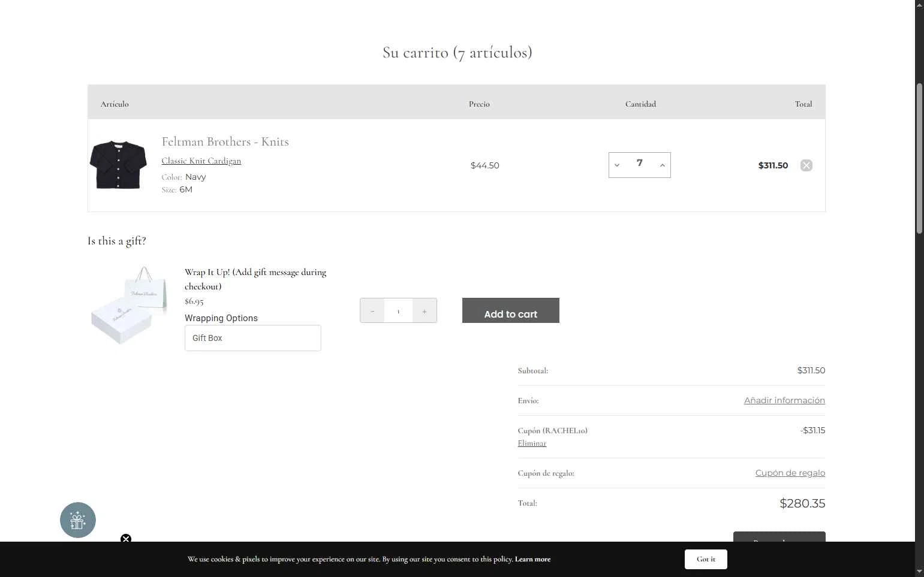
Task: Open Learn more cookie policy link
Action: (x=532, y=559)
